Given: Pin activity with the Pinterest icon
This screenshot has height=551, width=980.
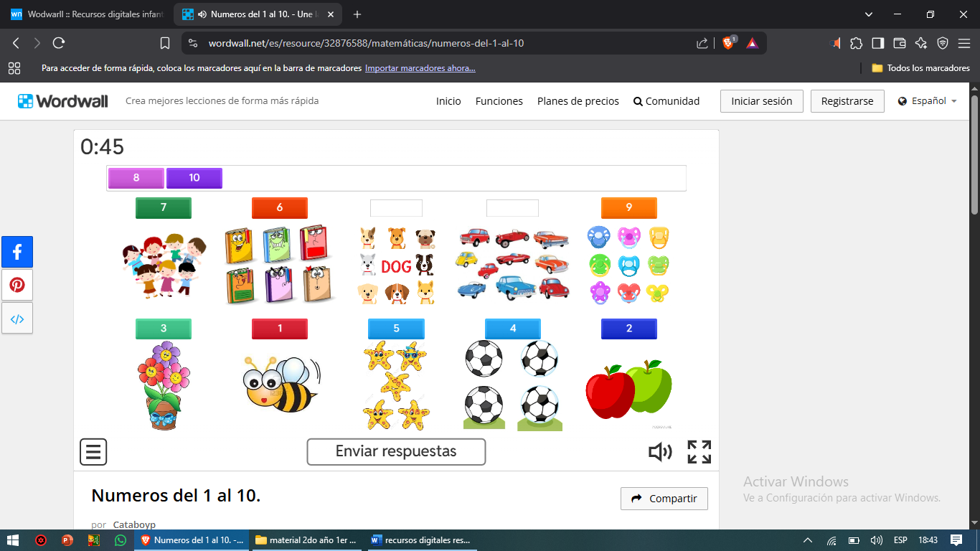Looking at the screenshot, I should pos(17,285).
